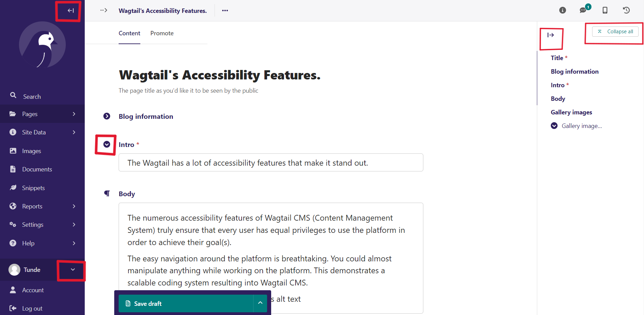The width and height of the screenshot is (644, 315).
Task: Switch to the Promote tab
Action: 162,33
